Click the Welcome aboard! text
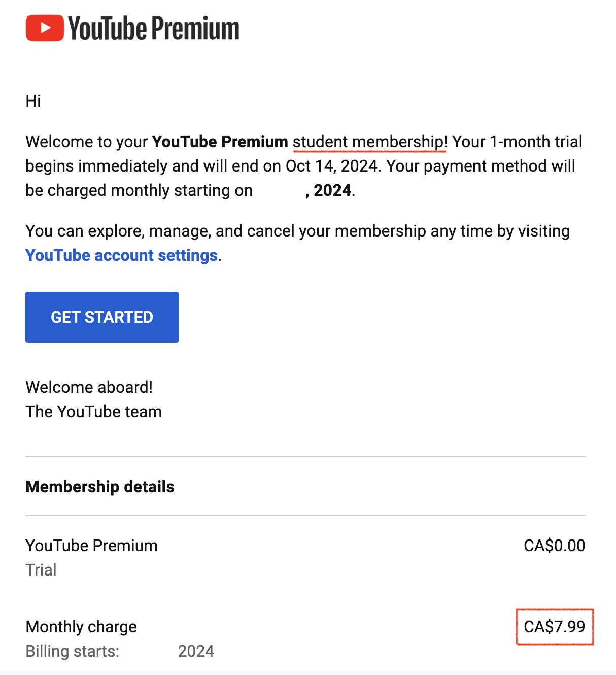 [x=89, y=387]
